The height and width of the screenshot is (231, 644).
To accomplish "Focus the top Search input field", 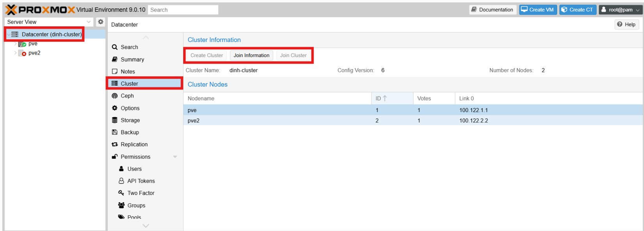I will (x=183, y=10).
